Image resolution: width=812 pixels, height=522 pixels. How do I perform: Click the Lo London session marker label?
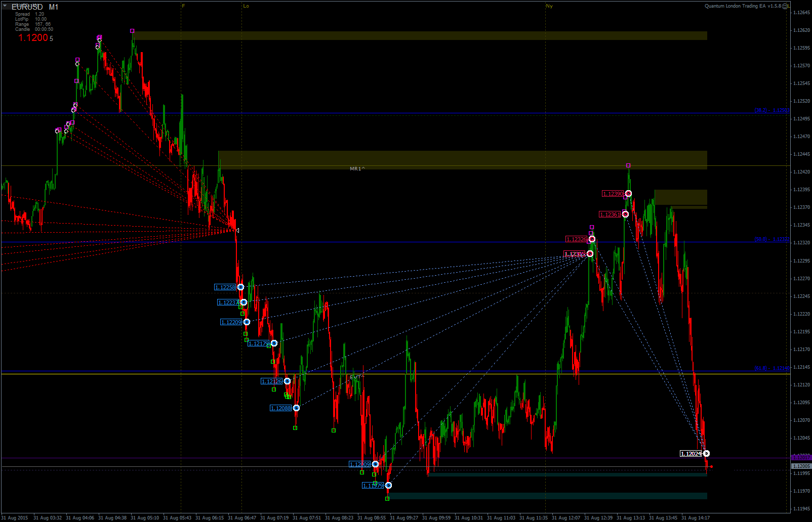246,6
